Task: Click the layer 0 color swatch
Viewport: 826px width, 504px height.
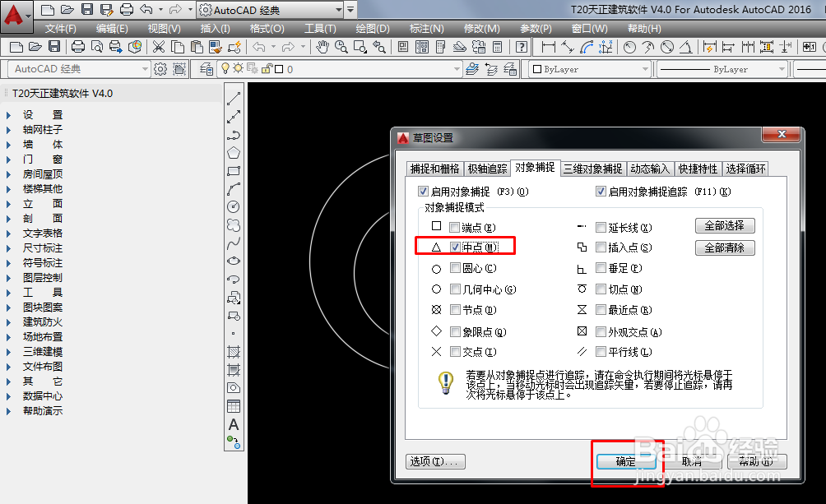Action: coord(279,69)
